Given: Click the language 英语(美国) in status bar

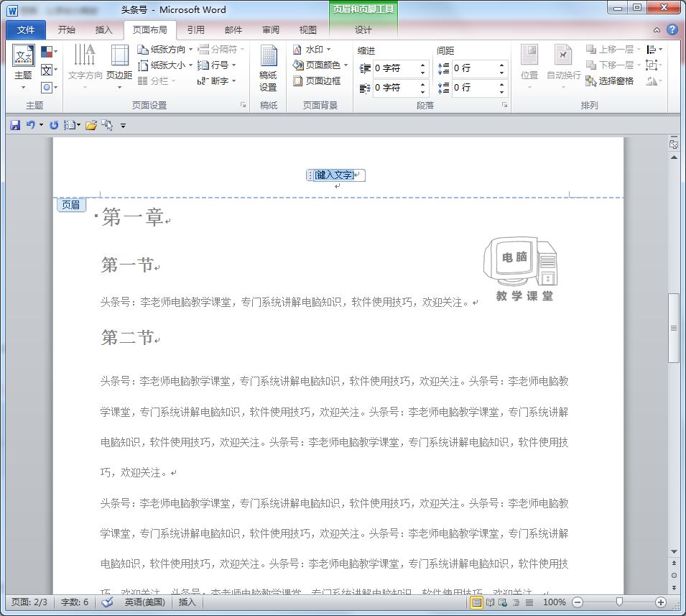Looking at the screenshot, I should [145, 602].
